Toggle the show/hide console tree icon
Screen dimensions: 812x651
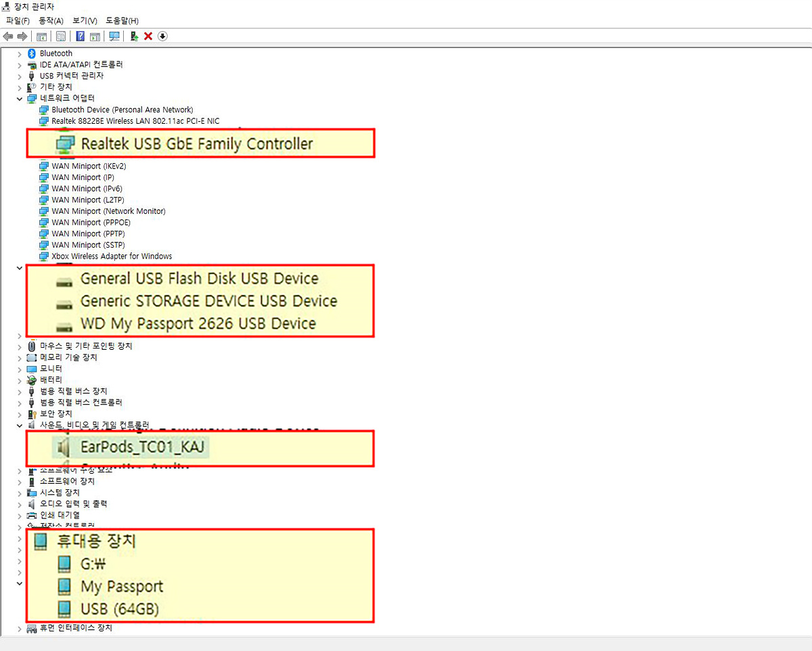tap(42, 36)
